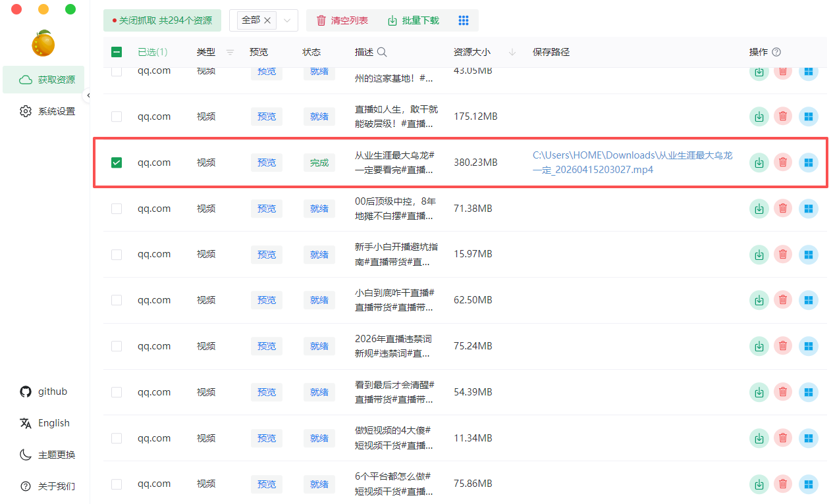The image size is (833, 504).
Task: Click 清空列表 button
Action: click(342, 20)
